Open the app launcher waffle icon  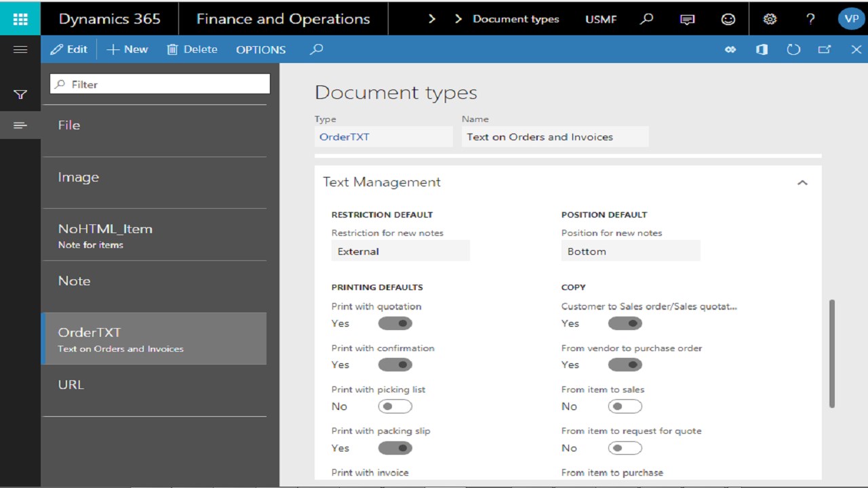[x=20, y=18]
